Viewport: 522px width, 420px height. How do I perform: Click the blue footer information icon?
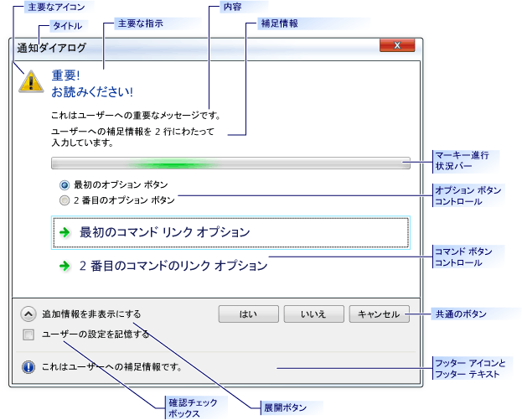click(28, 366)
